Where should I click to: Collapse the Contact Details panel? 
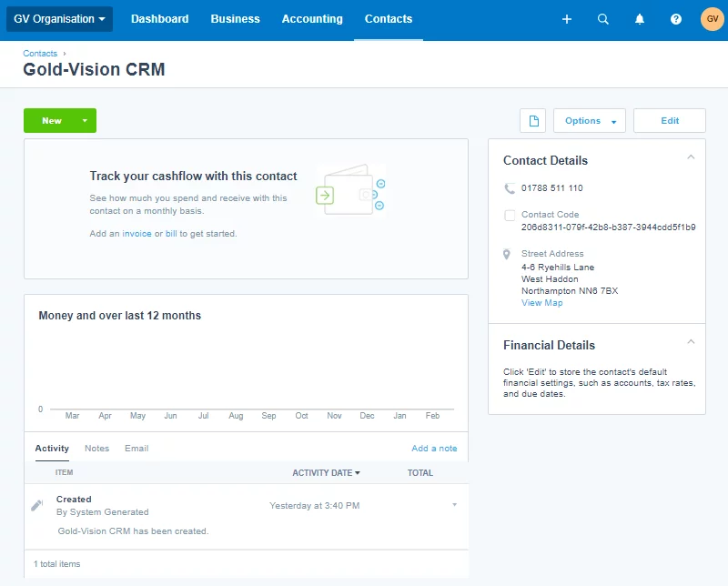(x=691, y=157)
